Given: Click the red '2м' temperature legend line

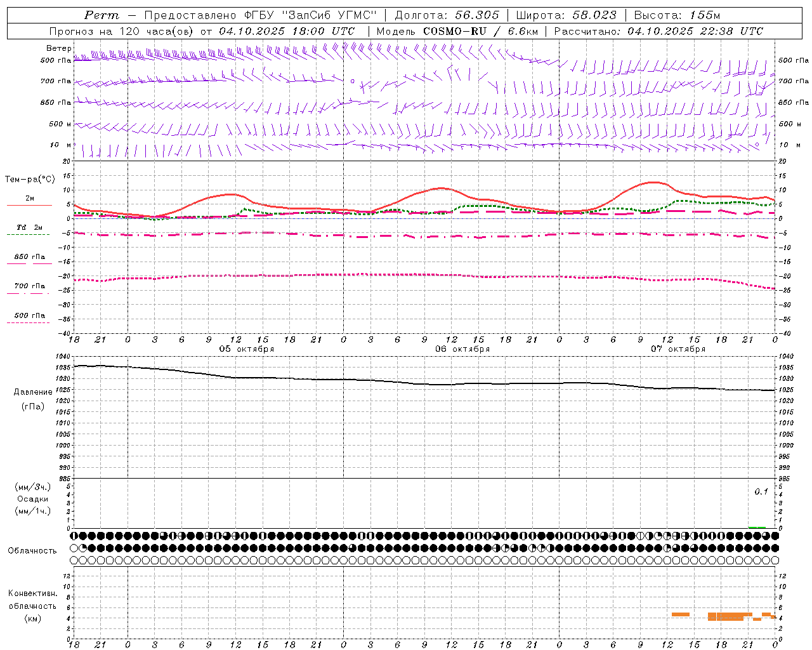Looking at the screenshot, I should [29, 205].
